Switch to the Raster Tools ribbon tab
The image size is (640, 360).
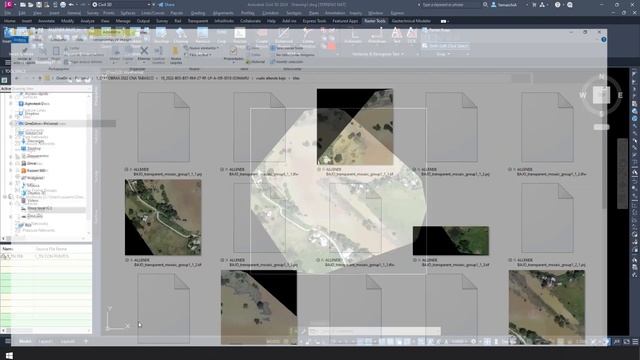click(375, 21)
